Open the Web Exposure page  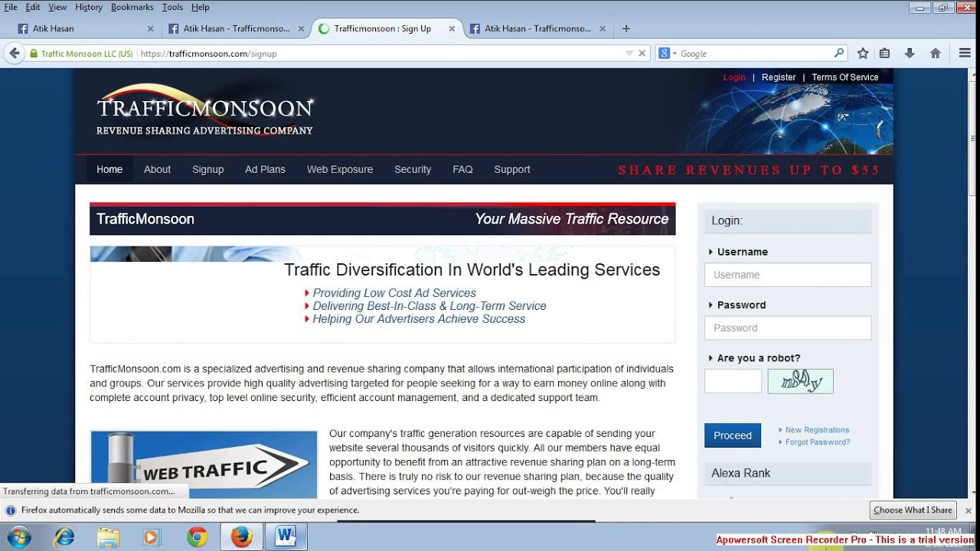340,169
